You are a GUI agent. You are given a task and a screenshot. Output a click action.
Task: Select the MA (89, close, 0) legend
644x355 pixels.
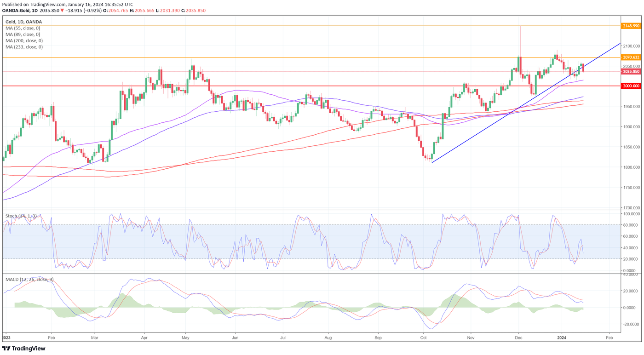(24, 34)
